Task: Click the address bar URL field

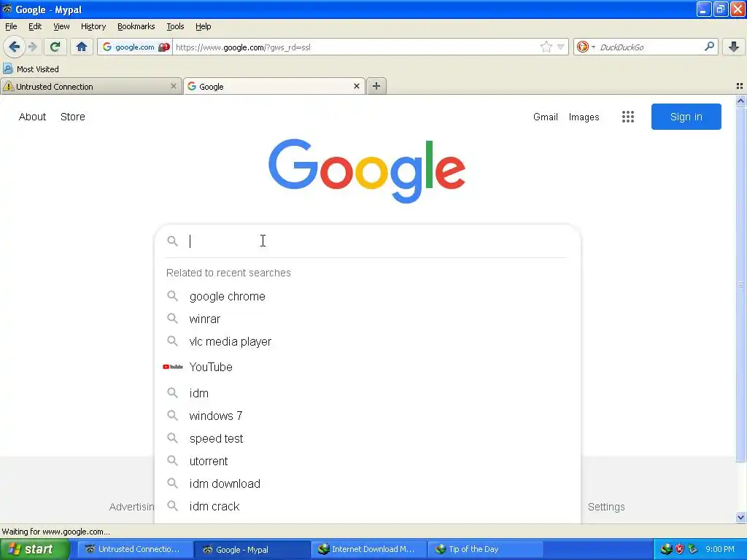Action: click(355, 47)
